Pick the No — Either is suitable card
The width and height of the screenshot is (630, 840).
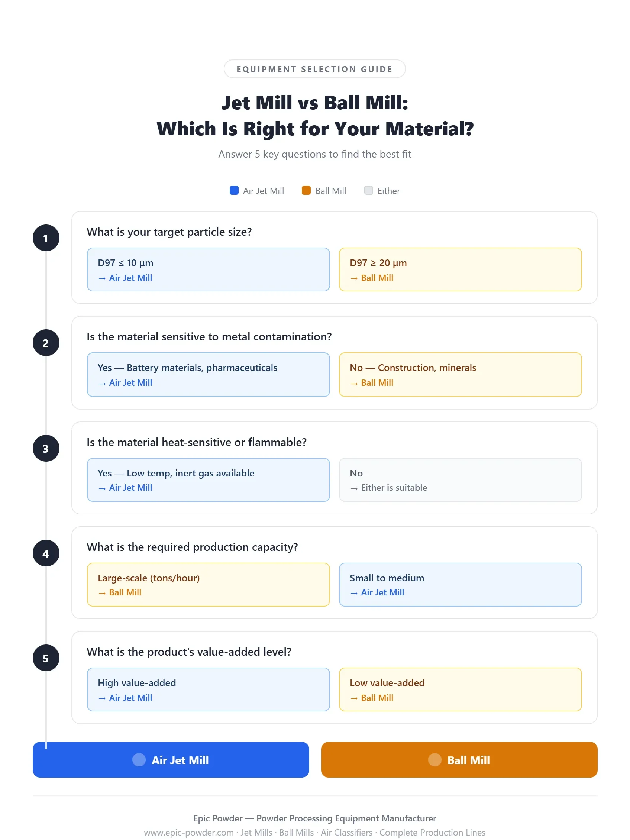click(x=461, y=480)
